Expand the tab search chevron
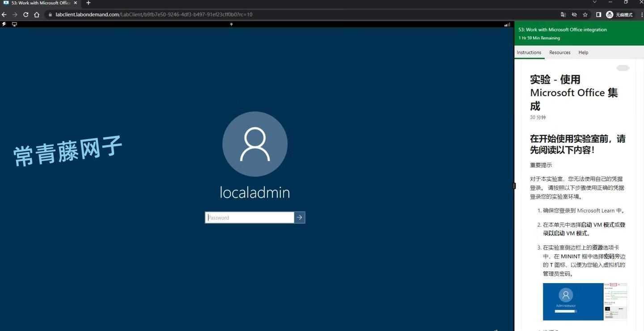Image resolution: width=644 pixels, height=331 pixels. [594, 2]
